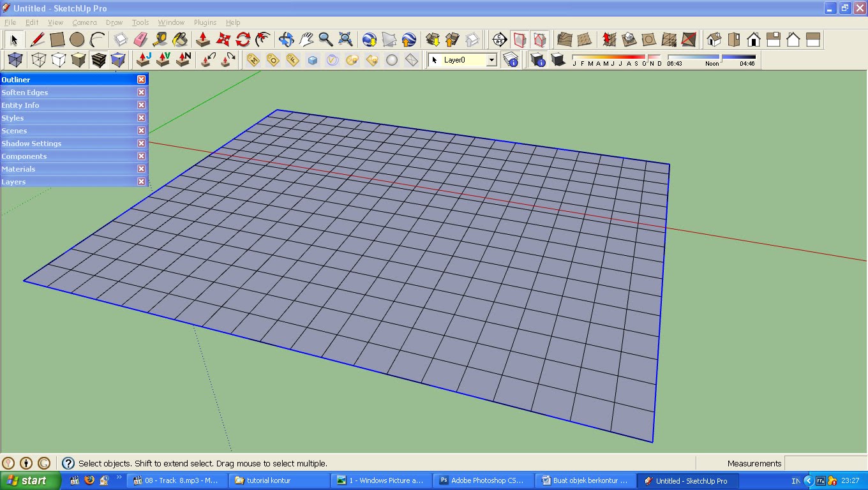868x490 pixels.
Task: Open the Plugins menu
Action: pyautogui.click(x=205, y=22)
